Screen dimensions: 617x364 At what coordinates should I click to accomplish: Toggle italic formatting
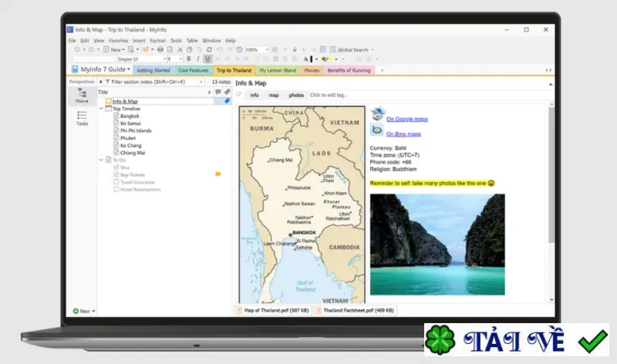[198, 59]
